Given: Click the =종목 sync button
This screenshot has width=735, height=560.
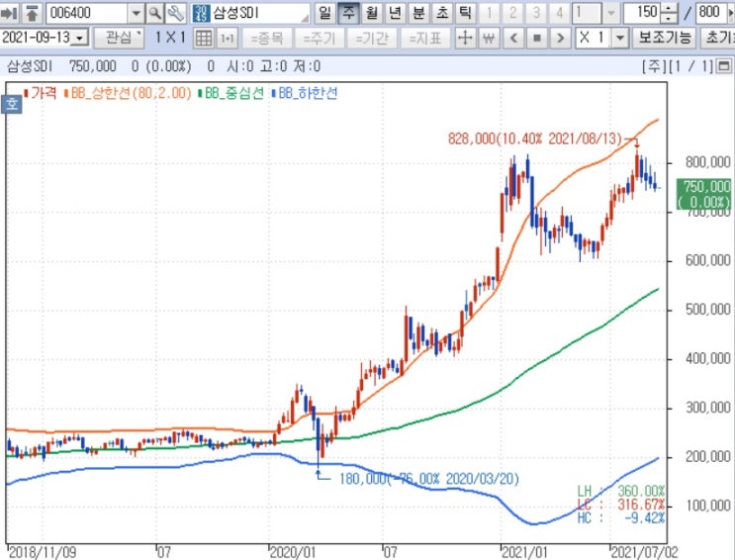Looking at the screenshot, I should pos(267,38).
